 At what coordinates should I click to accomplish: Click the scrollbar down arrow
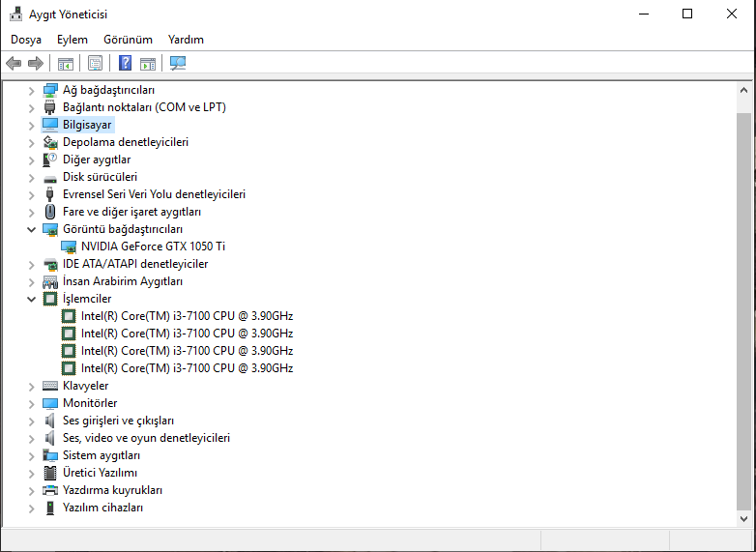[x=743, y=519]
